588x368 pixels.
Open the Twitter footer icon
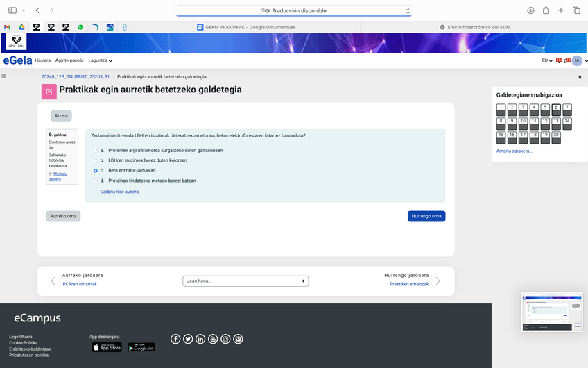(188, 339)
